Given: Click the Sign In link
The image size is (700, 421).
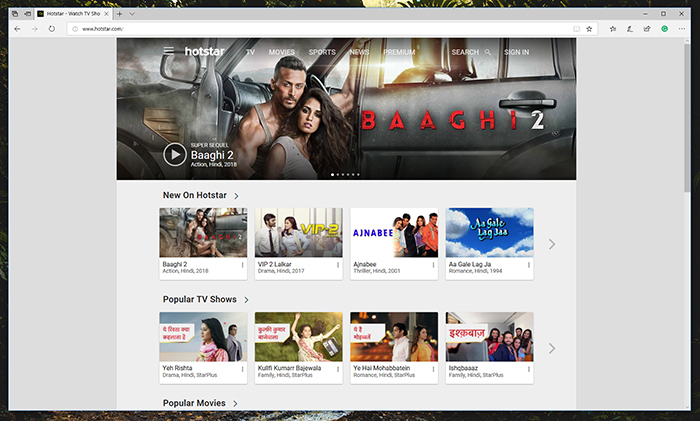Looking at the screenshot, I should click(517, 52).
